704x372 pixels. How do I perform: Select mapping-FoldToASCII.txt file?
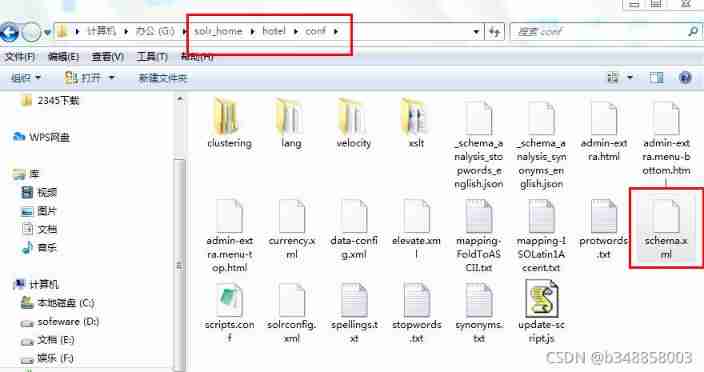[x=479, y=236]
